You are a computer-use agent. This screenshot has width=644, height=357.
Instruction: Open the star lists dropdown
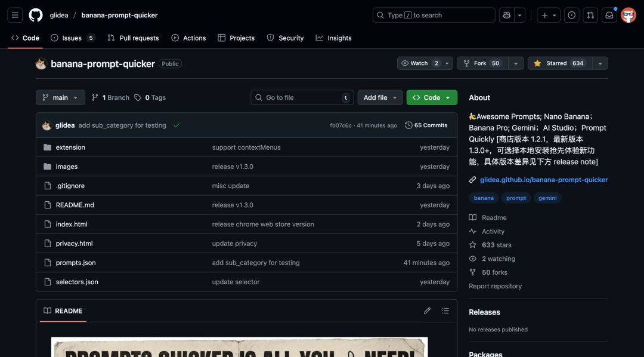[x=600, y=63]
